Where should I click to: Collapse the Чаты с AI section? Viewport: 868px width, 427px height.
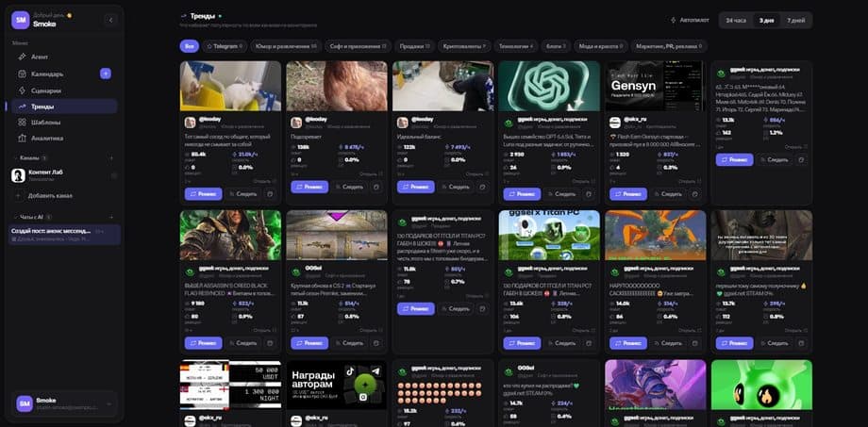pyautogui.click(x=32, y=217)
